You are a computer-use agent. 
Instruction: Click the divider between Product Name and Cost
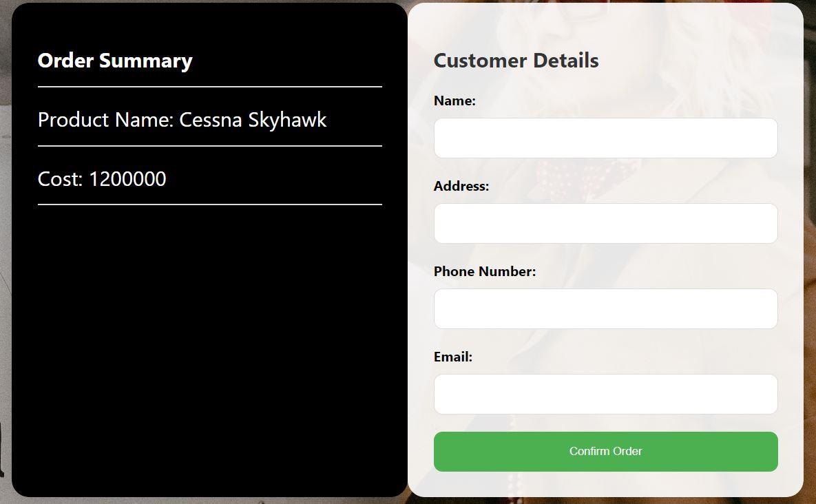(x=210, y=146)
